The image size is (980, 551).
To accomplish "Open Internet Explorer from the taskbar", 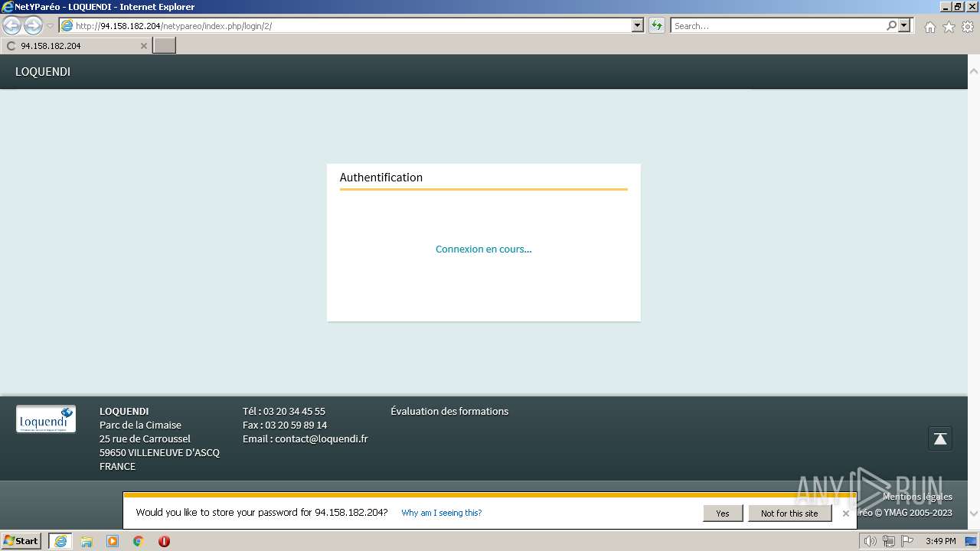I will pyautogui.click(x=60, y=541).
